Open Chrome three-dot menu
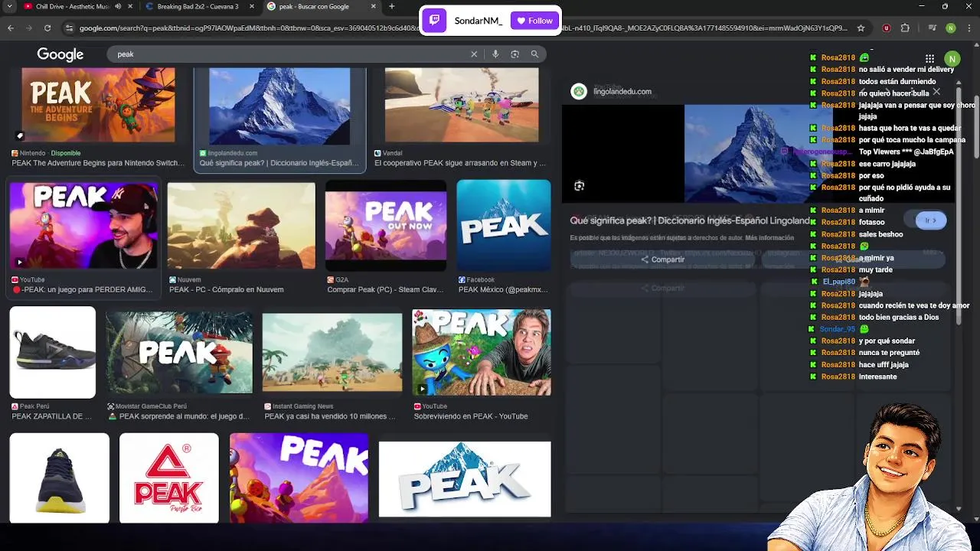The height and width of the screenshot is (551, 980). point(969,28)
